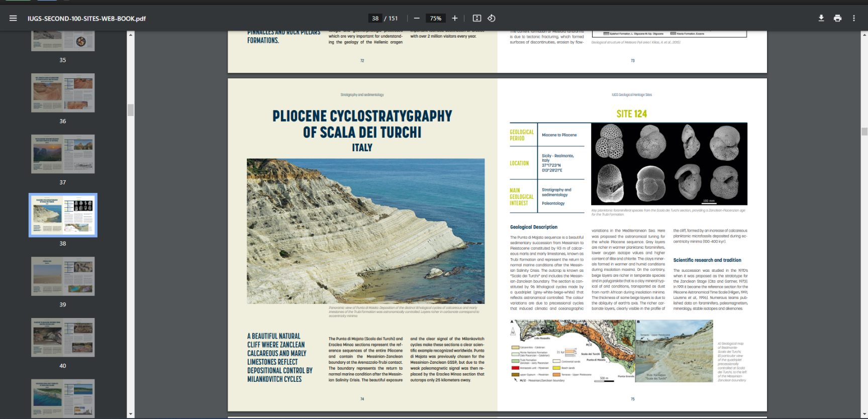Click the document scrollbar up arrow

click(x=864, y=35)
